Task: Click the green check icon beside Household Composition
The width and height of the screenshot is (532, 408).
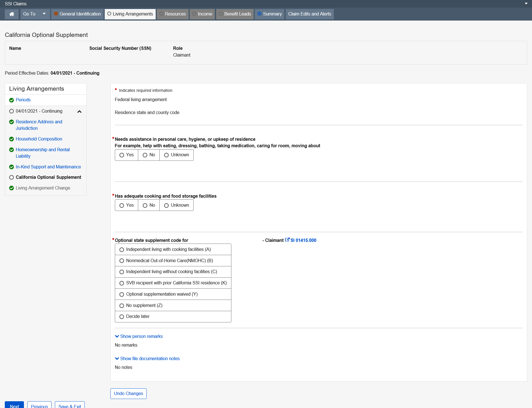Action: [12, 139]
